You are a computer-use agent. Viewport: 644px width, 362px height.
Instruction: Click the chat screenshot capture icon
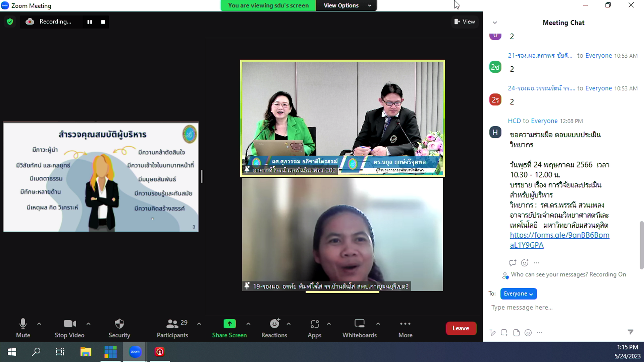tap(504, 333)
